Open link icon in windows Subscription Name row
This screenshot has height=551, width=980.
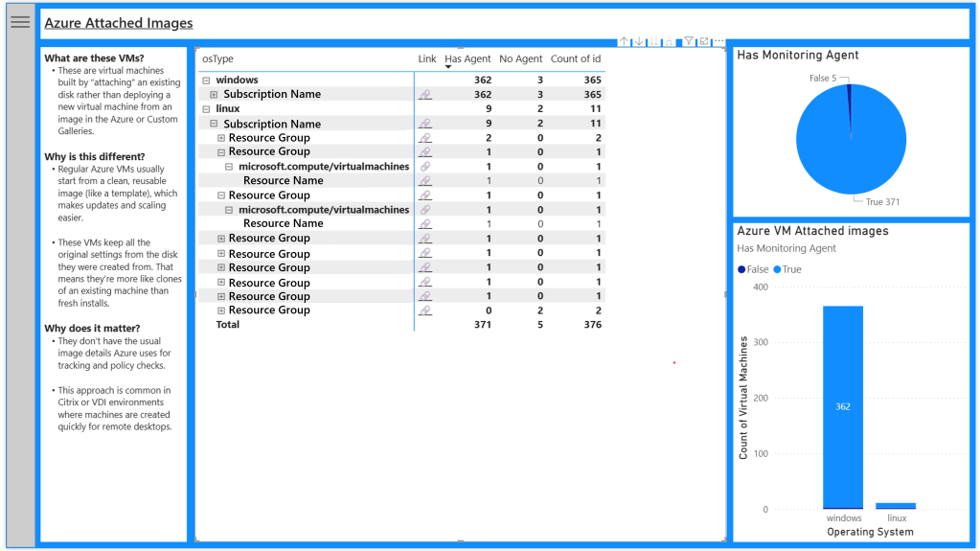click(425, 95)
